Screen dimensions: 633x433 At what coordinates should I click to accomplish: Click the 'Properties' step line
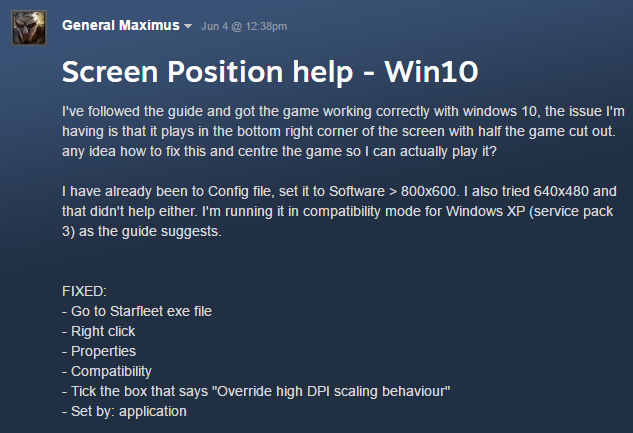pyautogui.click(x=103, y=351)
